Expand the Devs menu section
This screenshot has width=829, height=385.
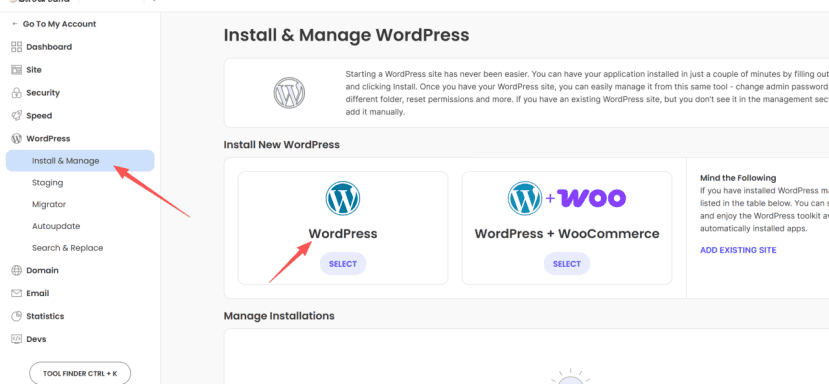click(x=36, y=339)
